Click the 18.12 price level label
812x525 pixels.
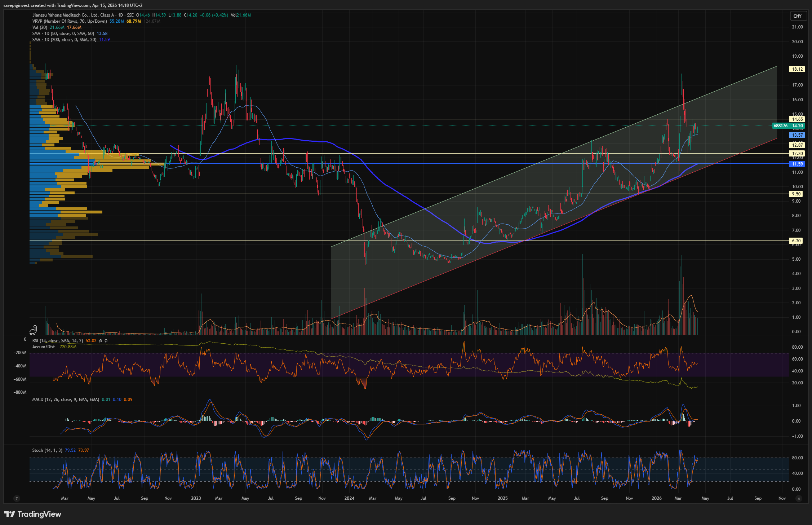796,69
